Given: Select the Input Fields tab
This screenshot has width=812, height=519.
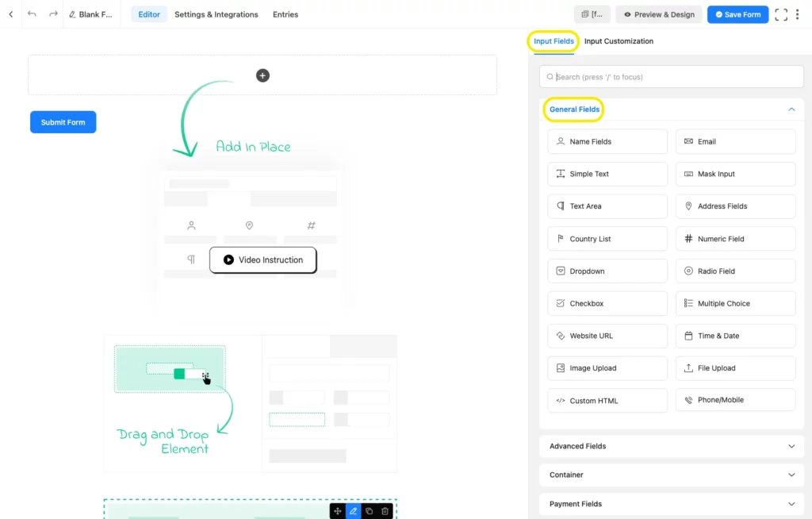Looking at the screenshot, I should pos(553,41).
